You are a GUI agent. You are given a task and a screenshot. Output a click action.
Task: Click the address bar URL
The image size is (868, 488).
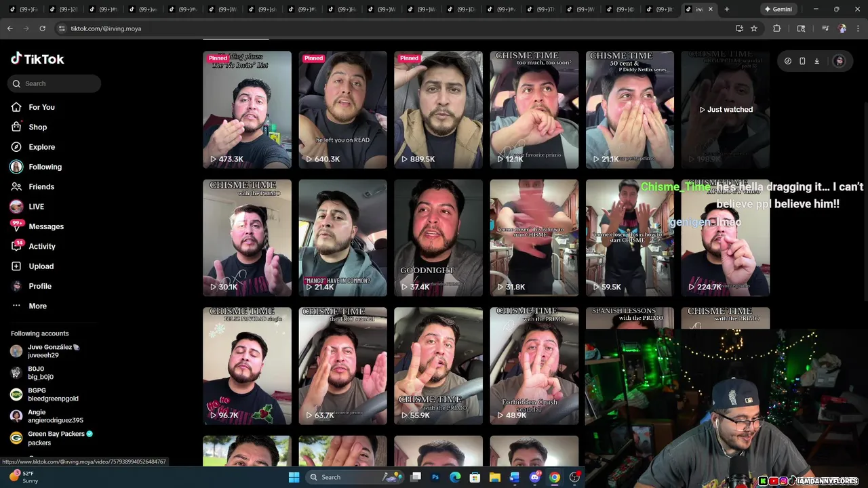pyautogui.click(x=106, y=28)
